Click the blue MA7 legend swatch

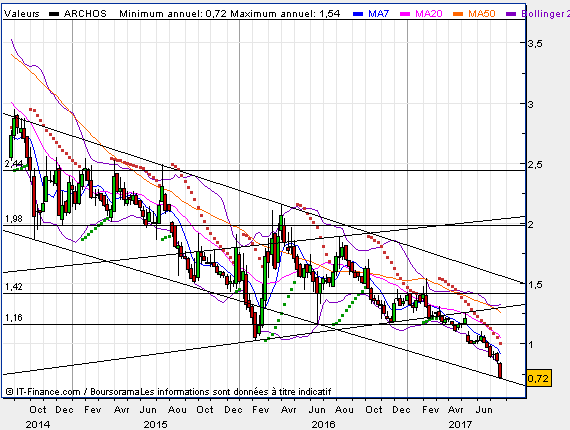[358, 14]
